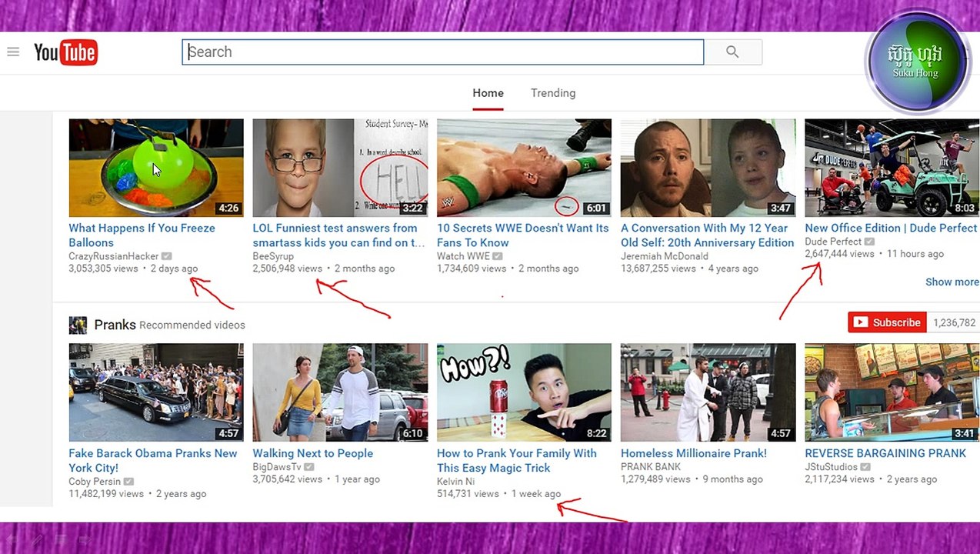Image resolution: width=980 pixels, height=554 pixels.
Task: Subscribe to the Pranks channel
Action: 887,322
